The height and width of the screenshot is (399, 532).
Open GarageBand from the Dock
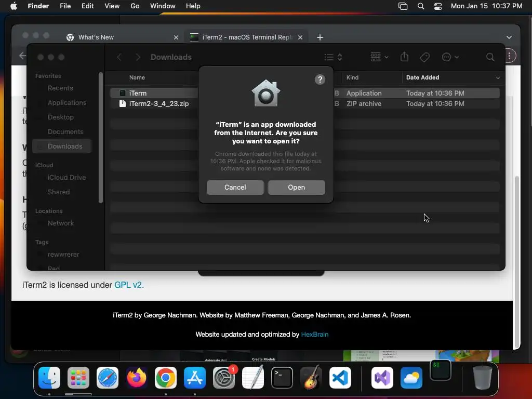311,378
